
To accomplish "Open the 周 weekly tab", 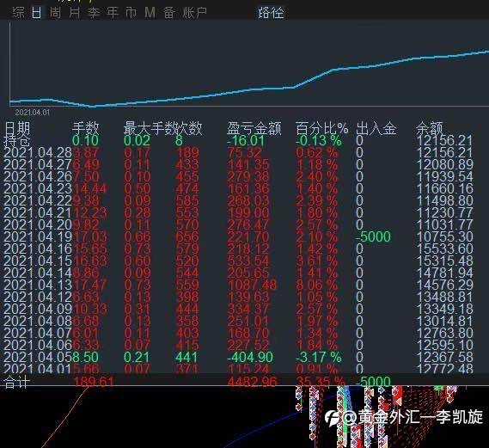I will coord(56,13).
